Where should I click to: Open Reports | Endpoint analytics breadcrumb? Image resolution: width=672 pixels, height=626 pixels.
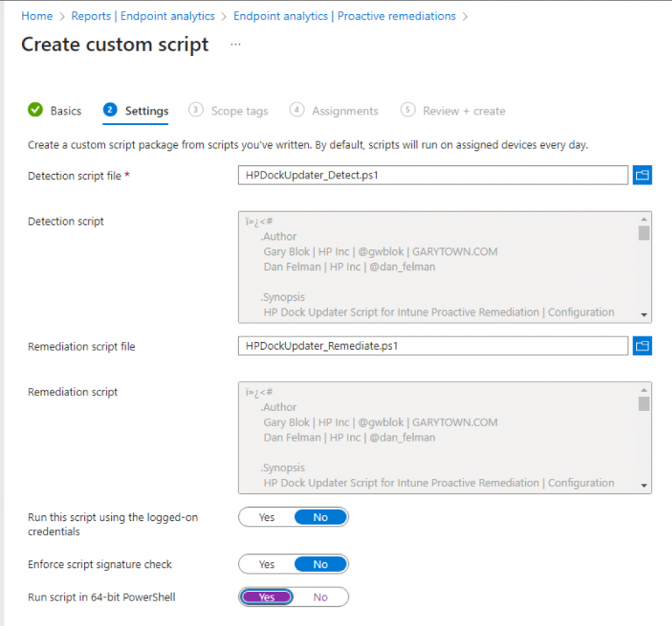(143, 16)
